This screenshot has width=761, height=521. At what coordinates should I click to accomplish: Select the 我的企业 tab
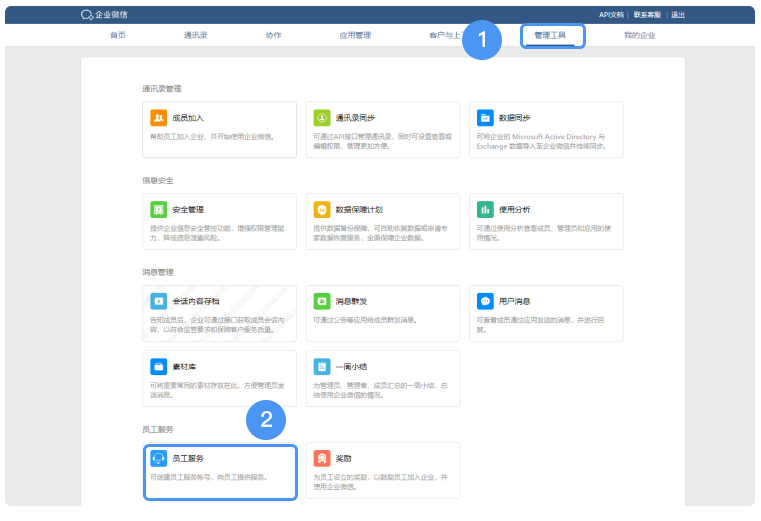coord(639,36)
